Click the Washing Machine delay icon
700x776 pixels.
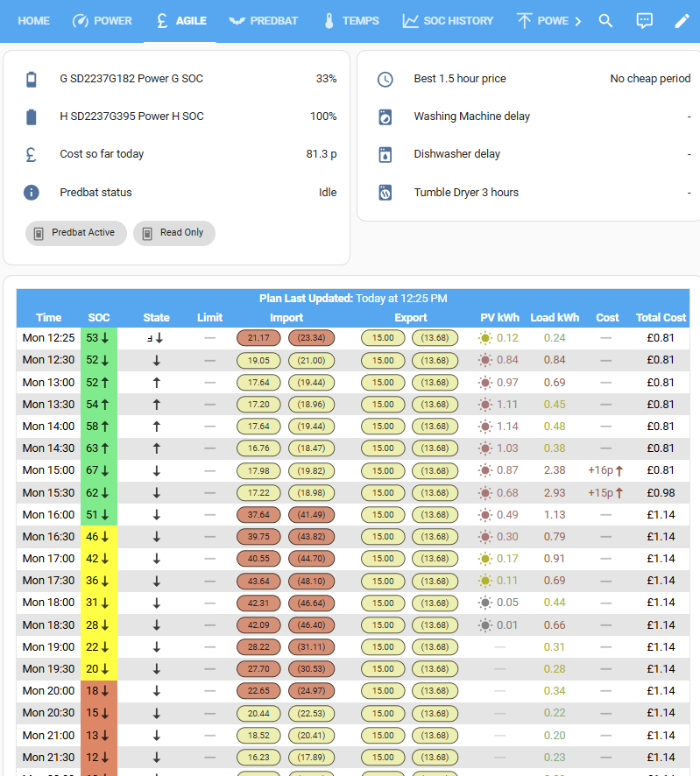(385, 116)
